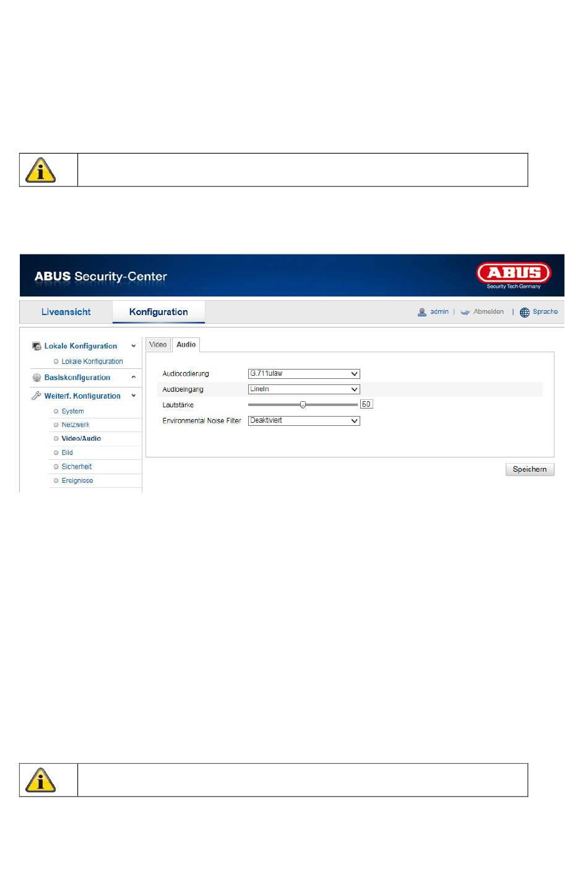Switch to the Konfiguration tab
Image resolution: width=588 pixels, height=879 pixels.
pyautogui.click(x=158, y=312)
